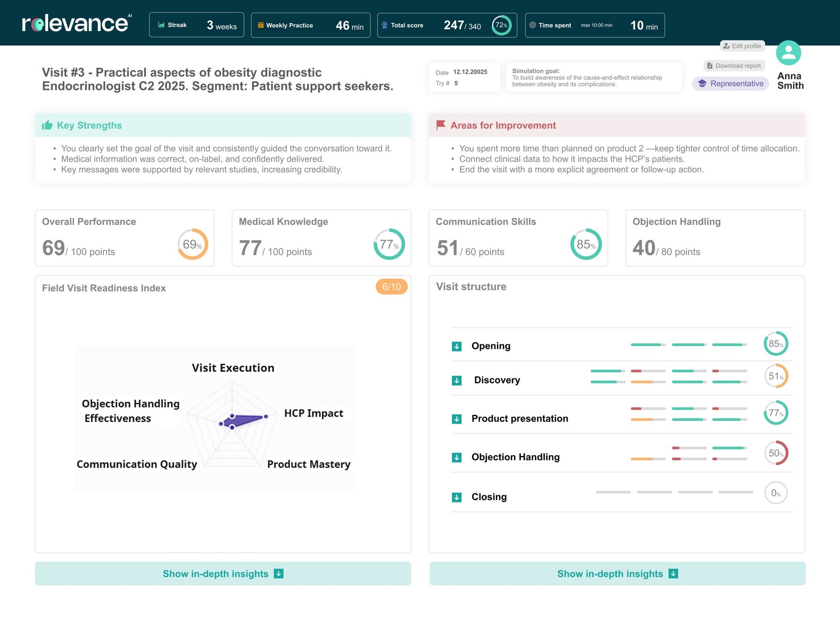
Task: Expand the Objection Handling structure row
Action: [x=457, y=457]
